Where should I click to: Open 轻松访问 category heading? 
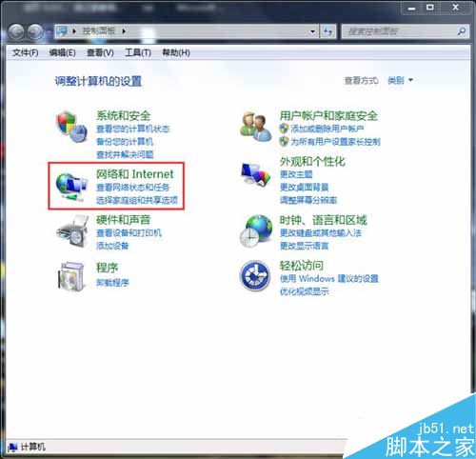coord(302,266)
